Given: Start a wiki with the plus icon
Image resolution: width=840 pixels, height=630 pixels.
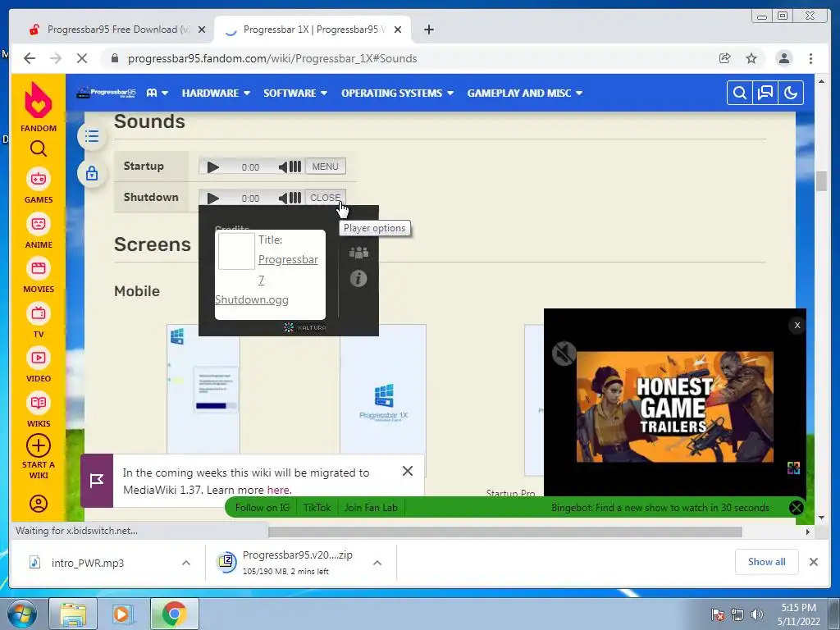Looking at the screenshot, I should coord(38,445).
